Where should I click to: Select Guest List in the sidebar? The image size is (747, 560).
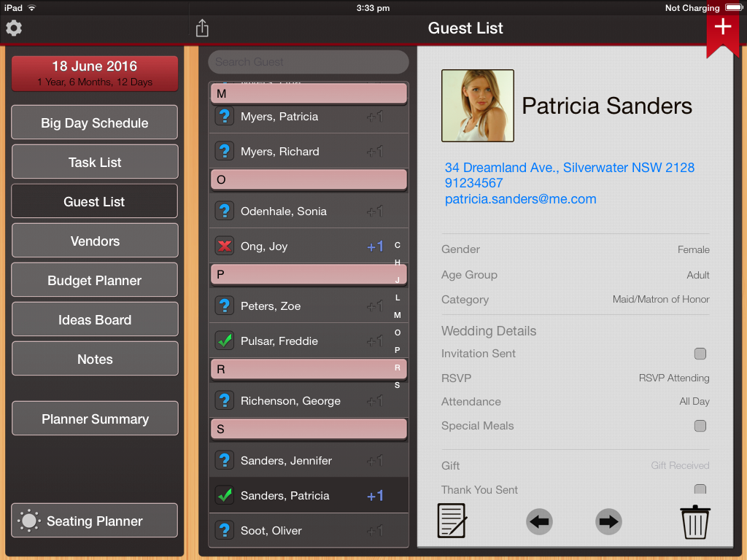pyautogui.click(x=95, y=201)
